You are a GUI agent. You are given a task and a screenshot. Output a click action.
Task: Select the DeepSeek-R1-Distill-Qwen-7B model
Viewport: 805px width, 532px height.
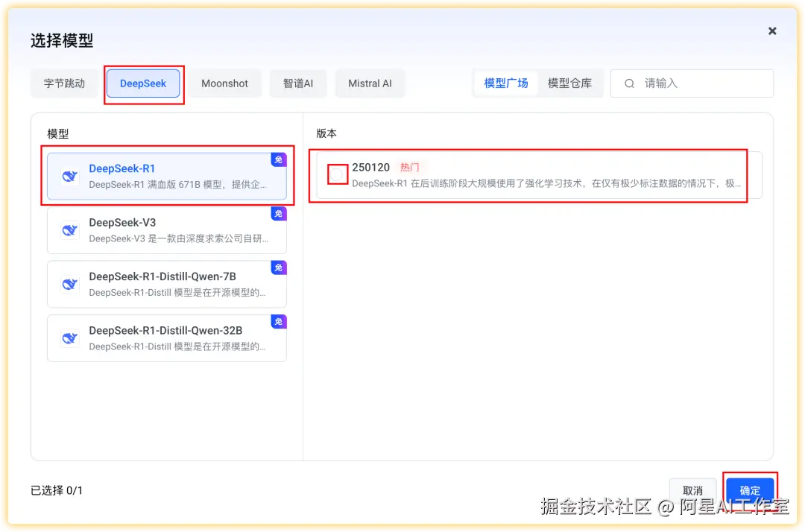pos(167,284)
